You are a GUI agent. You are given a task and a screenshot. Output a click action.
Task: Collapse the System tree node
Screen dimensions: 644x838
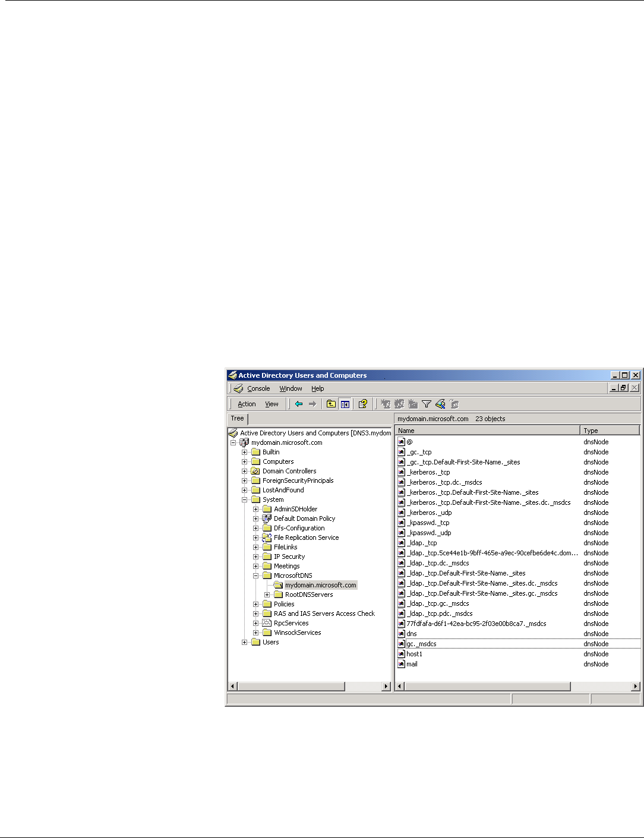point(245,499)
